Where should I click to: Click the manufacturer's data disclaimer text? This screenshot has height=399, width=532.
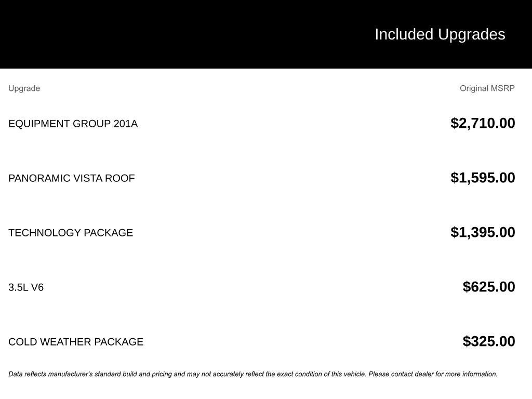coord(253,374)
